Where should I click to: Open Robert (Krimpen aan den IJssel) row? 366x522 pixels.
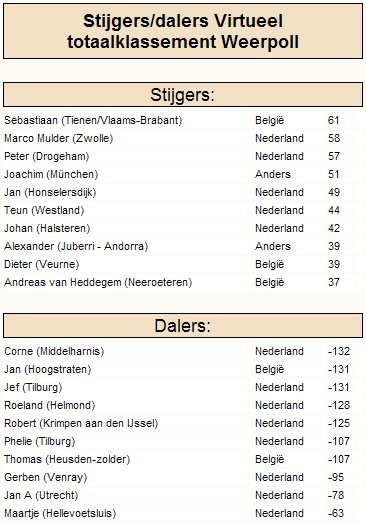pos(183,423)
